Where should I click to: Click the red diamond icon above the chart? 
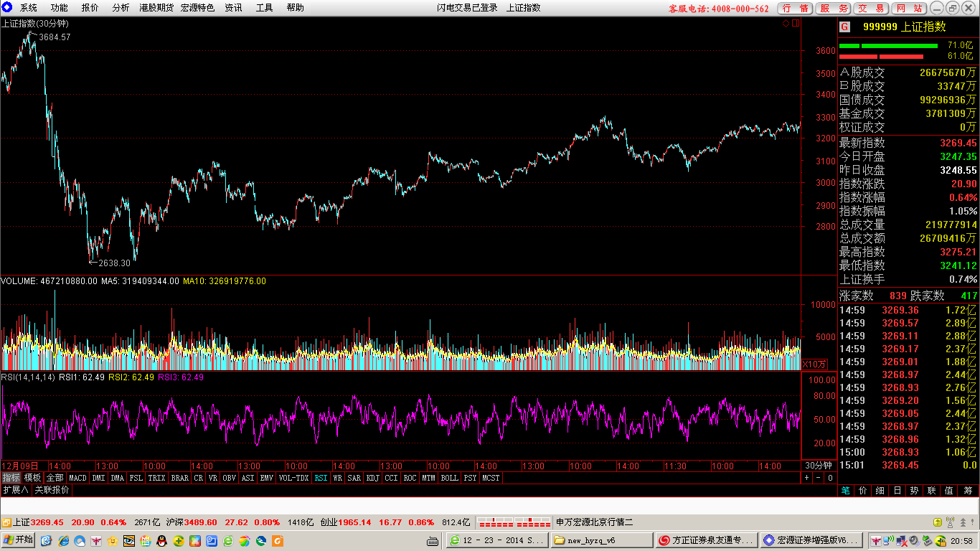point(786,23)
